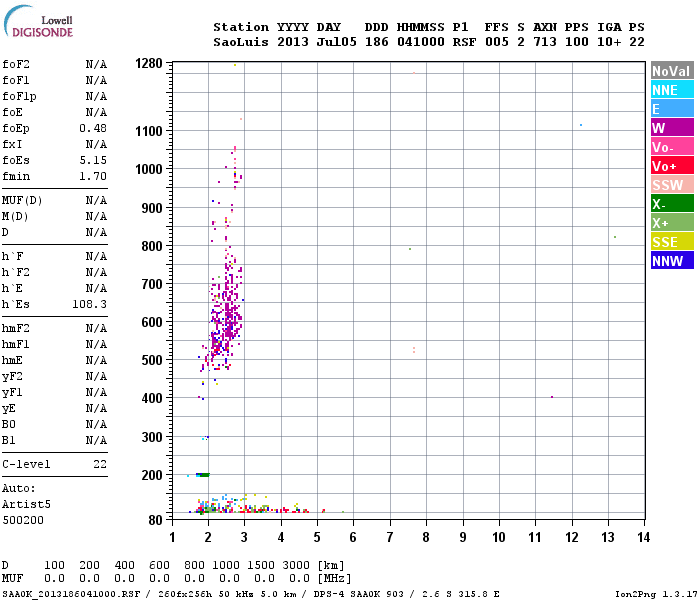This screenshot has width=700, height=600.
Task: Select the purple W legend swatch
Action: click(x=672, y=128)
